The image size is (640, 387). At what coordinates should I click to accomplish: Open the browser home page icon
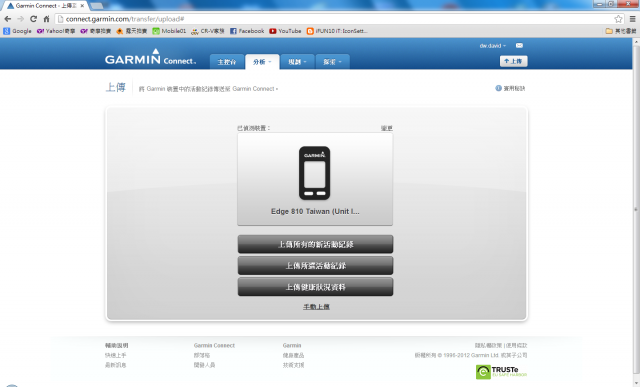click(x=47, y=19)
